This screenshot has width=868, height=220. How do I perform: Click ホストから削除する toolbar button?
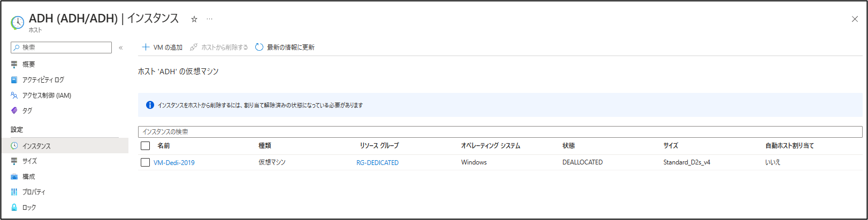point(219,48)
